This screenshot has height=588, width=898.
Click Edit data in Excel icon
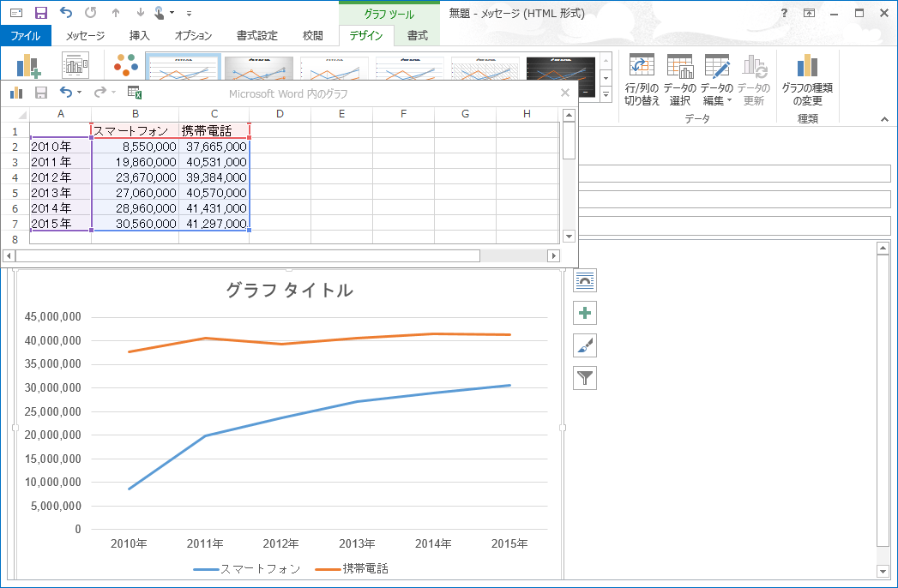point(135,93)
